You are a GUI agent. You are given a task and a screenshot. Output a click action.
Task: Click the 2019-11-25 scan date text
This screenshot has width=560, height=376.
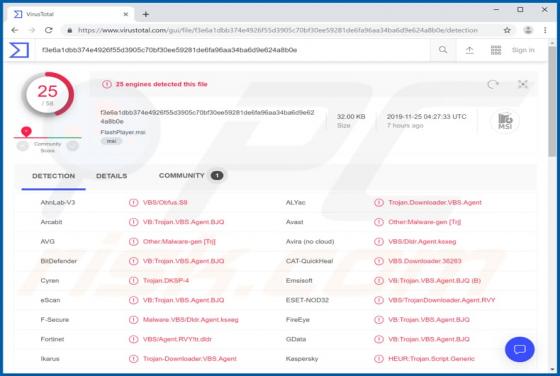click(426, 117)
